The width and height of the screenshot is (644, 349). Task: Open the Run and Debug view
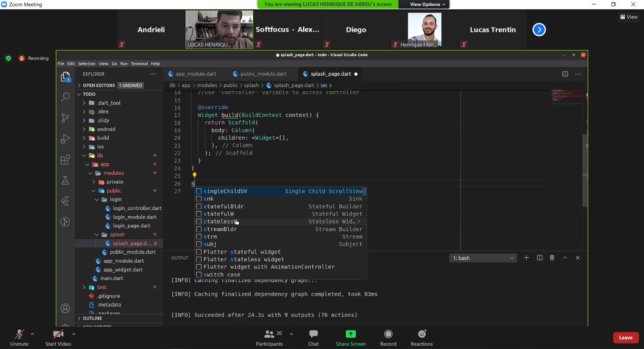tap(65, 139)
